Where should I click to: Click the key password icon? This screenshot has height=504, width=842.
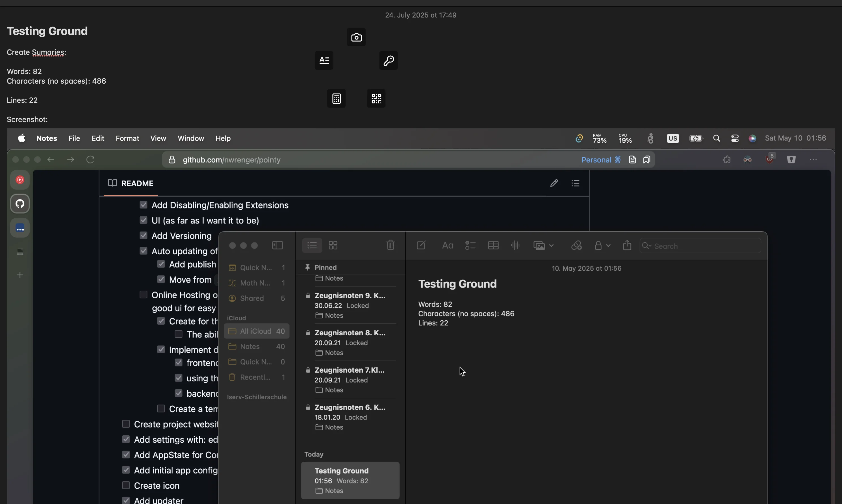pyautogui.click(x=388, y=60)
